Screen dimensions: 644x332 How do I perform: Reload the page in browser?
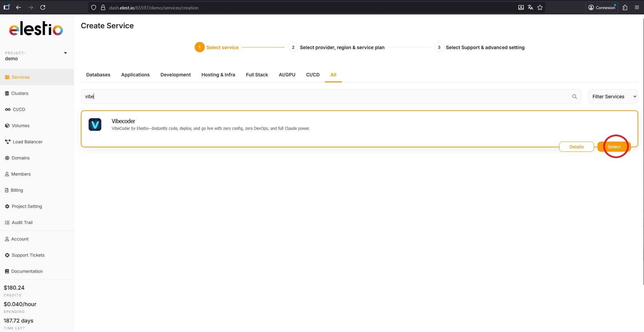[43, 7]
